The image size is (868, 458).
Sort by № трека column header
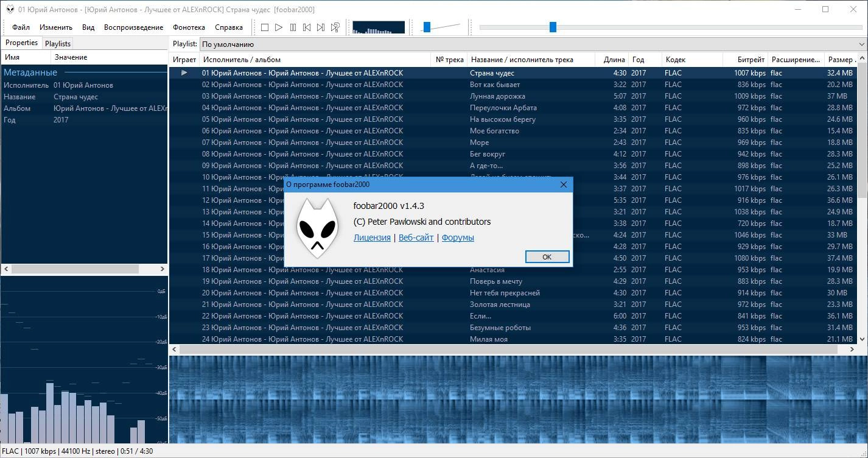(450, 59)
